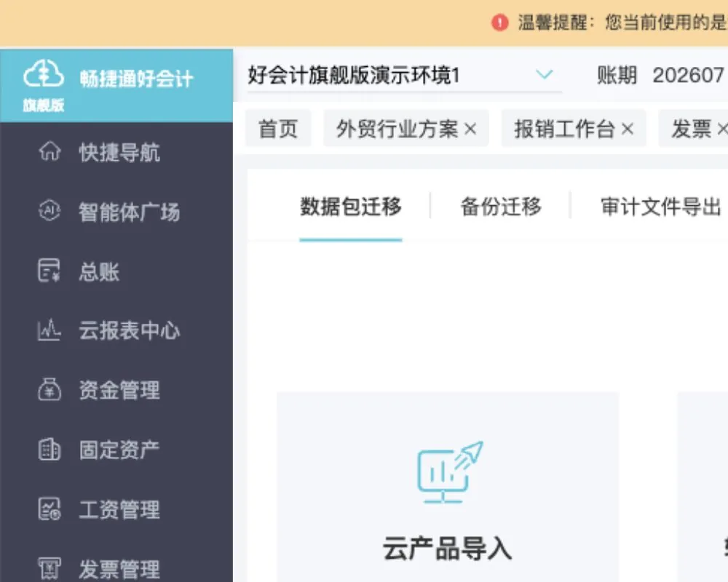Switch to the 首页 tab
This screenshot has height=582, width=728.
pos(278,129)
